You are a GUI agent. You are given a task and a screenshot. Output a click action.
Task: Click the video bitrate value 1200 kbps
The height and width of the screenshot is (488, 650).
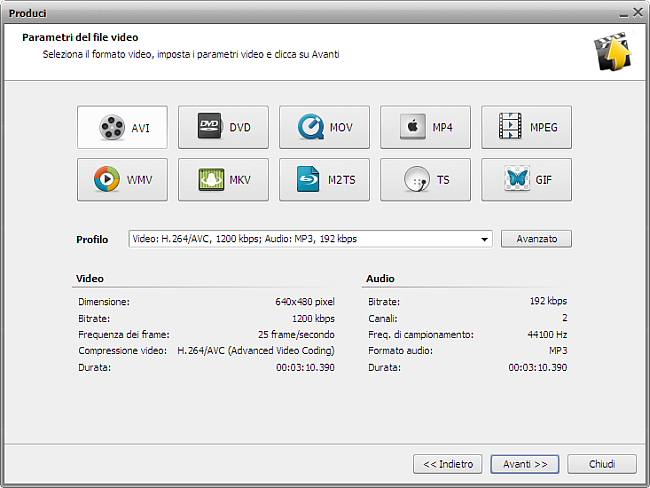click(313, 318)
